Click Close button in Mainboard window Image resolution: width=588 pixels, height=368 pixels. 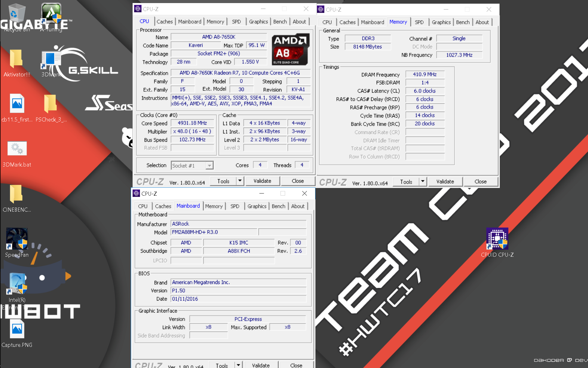[x=296, y=365]
